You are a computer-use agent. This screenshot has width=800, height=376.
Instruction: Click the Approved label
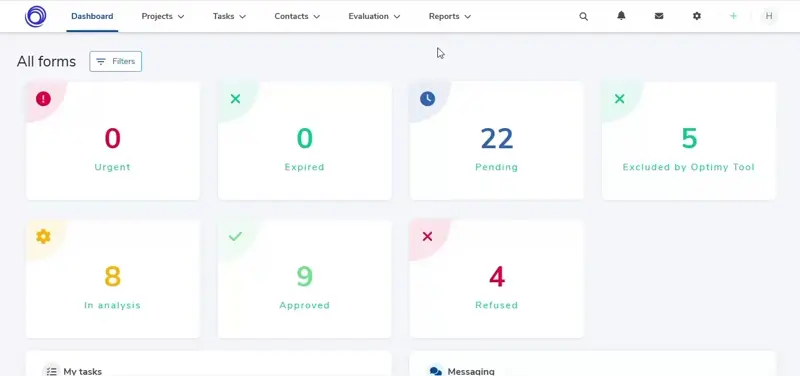[x=305, y=305]
